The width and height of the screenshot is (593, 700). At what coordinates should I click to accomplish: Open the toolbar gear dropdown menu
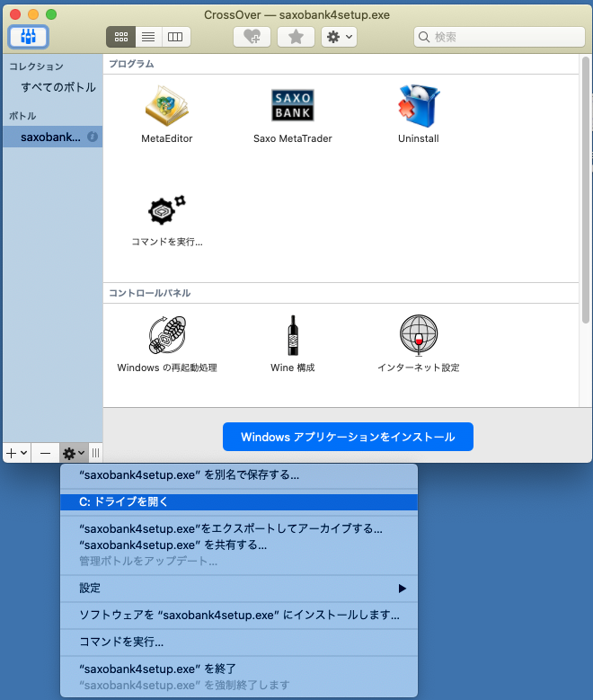[339, 37]
